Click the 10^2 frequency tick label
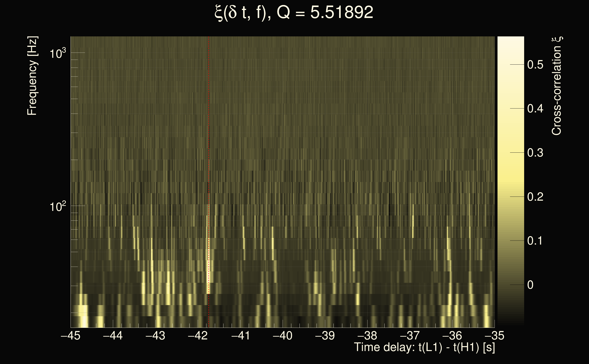 (x=58, y=207)
